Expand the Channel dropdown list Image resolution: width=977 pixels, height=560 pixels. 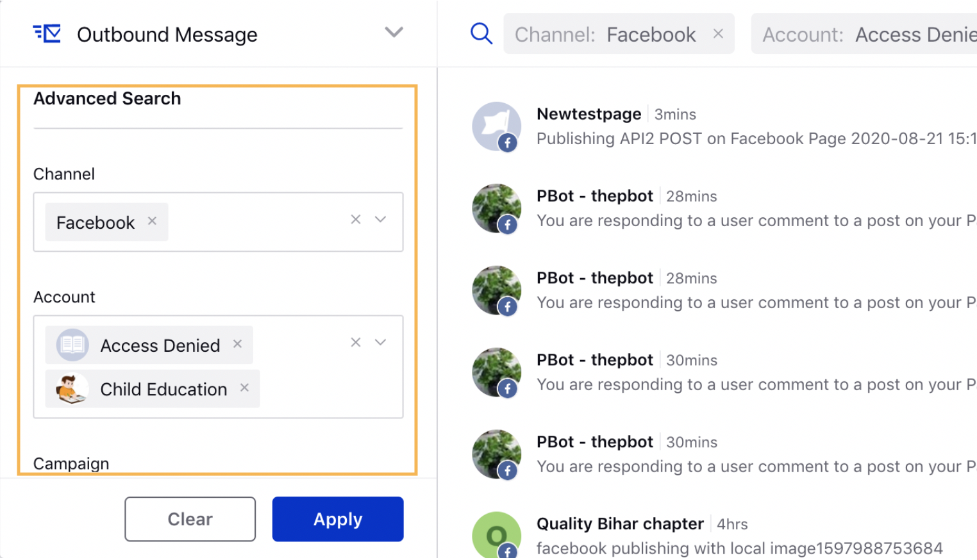point(380,220)
